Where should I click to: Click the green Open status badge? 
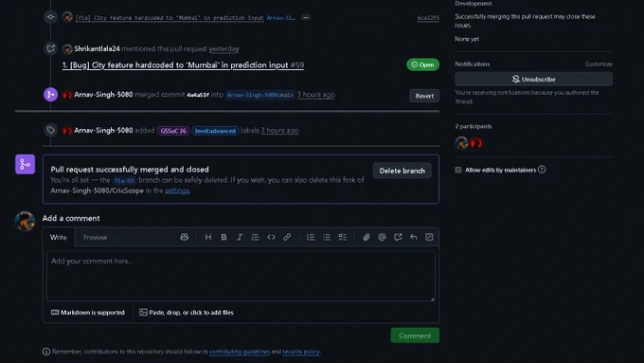coord(422,64)
